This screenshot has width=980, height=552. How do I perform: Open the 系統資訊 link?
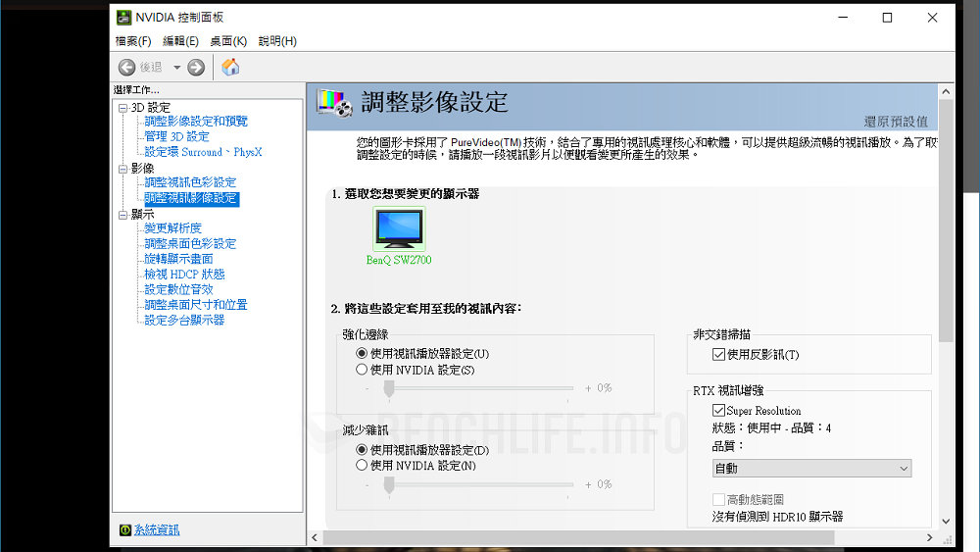tap(157, 530)
